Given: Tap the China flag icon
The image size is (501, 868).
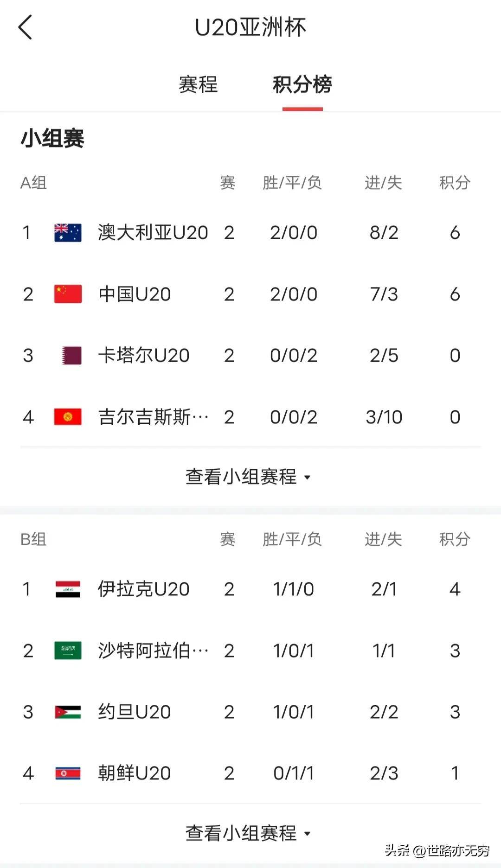Looking at the screenshot, I should 68,294.
